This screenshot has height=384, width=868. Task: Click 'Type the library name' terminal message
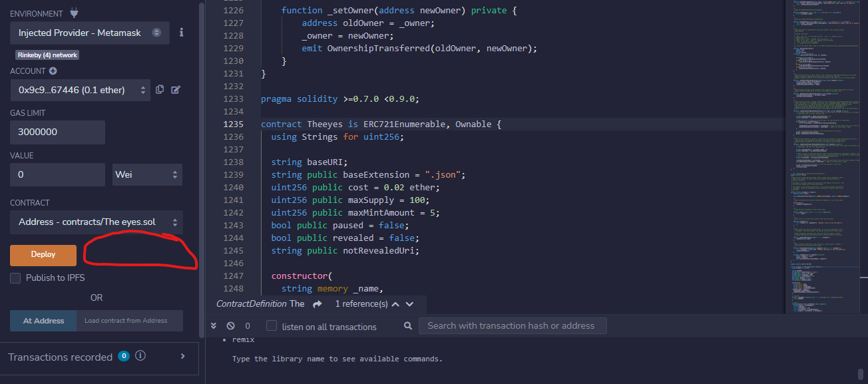(x=337, y=359)
